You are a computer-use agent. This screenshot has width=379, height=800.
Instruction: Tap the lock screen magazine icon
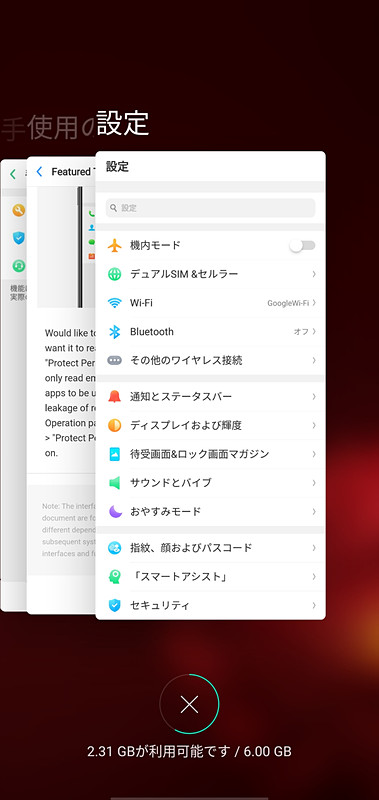[x=115, y=454]
